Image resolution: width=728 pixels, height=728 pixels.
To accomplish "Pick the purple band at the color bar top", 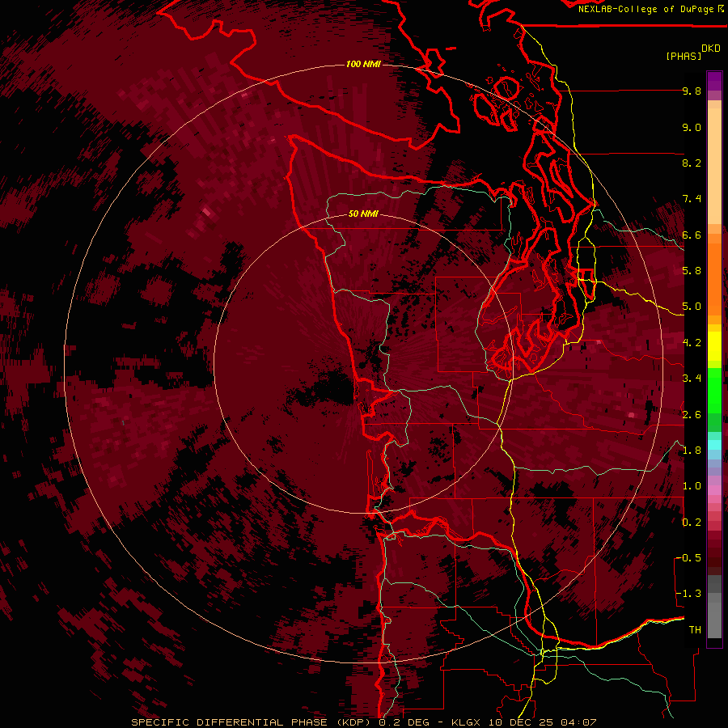I will coord(714,81).
